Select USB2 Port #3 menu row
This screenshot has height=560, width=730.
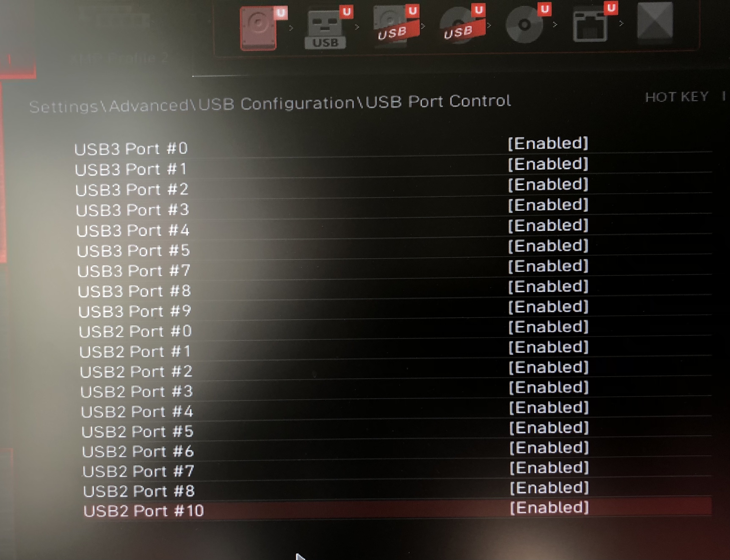pyautogui.click(x=395, y=389)
